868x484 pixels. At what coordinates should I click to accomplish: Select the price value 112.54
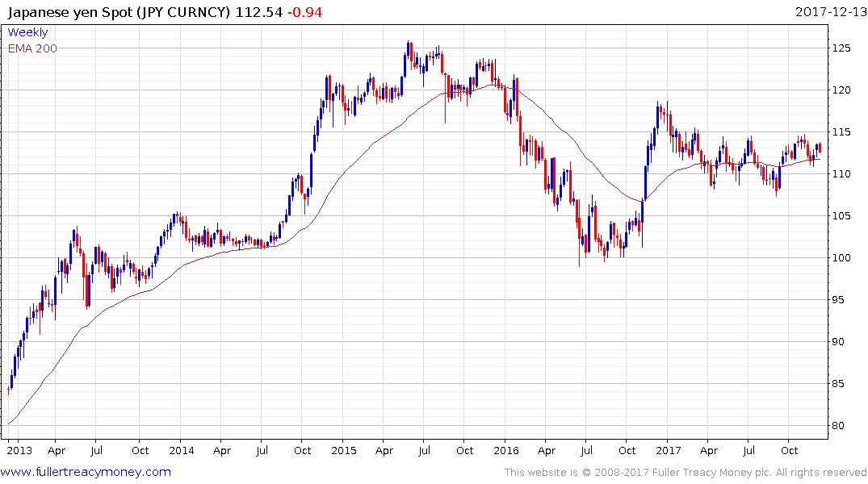(x=259, y=12)
